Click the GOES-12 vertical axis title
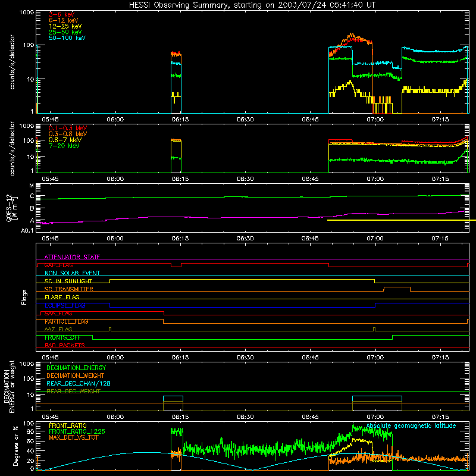The image size is (476, 476). (11, 208)
